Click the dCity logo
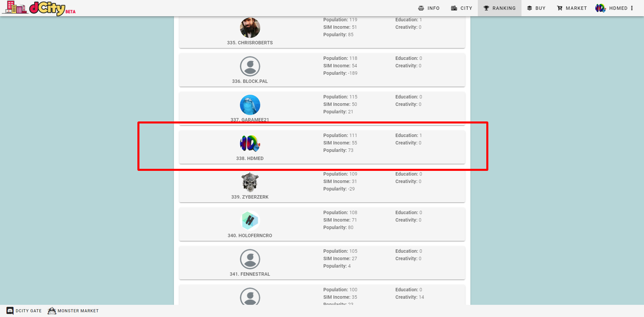The image size is (644, 317). coord(39,8)
